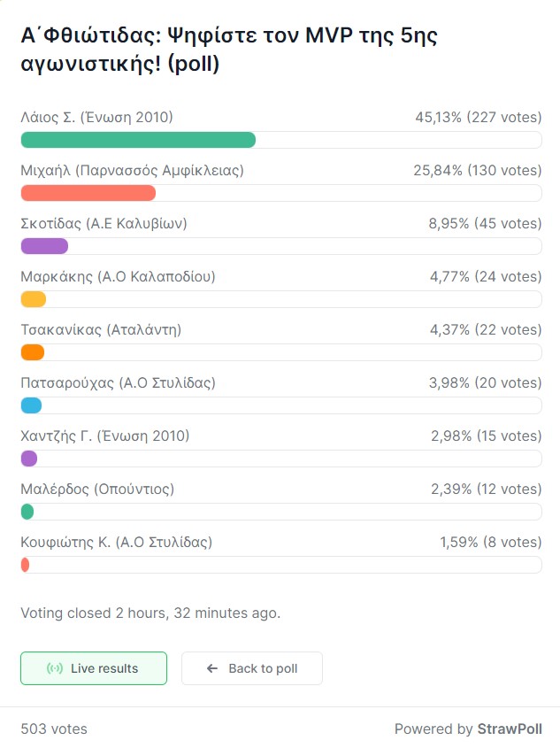Viewport: 560px width, 748px height.
Task: Click the purple bar for Σκοτίδας
Action: [44, 246]
